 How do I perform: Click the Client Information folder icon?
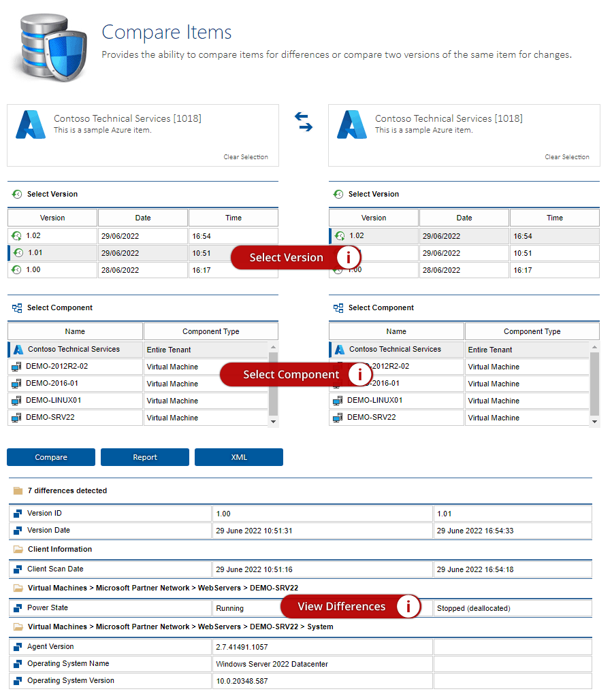tap(18, 549)
